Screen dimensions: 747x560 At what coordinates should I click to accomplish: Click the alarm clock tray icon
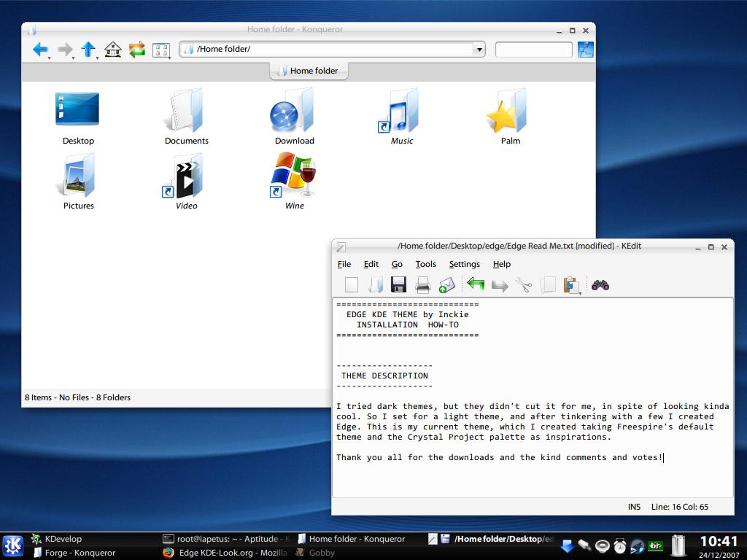pyautogui.click(x=620, y=545)
